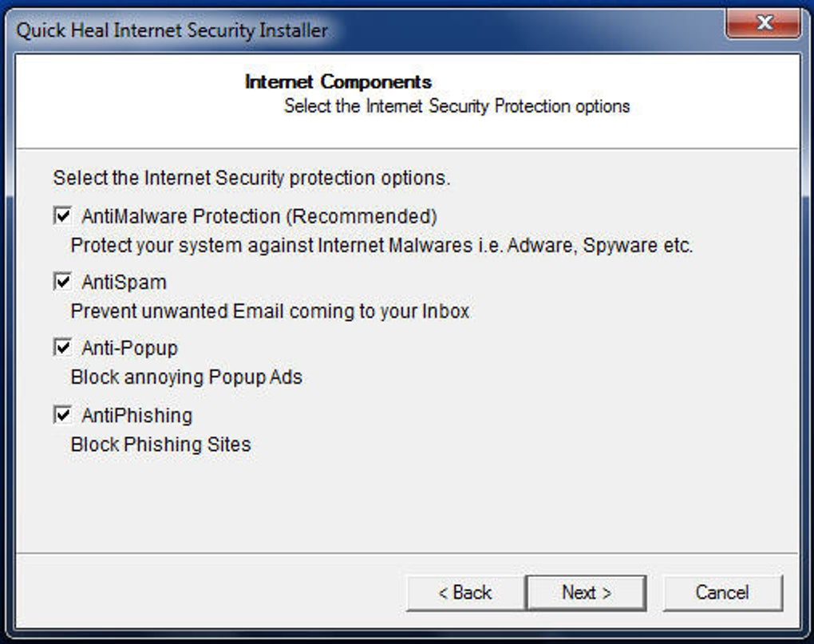
Task: Click the header subtitle under Internet Components
Action: pyautogui.click(x=456, y=106)
